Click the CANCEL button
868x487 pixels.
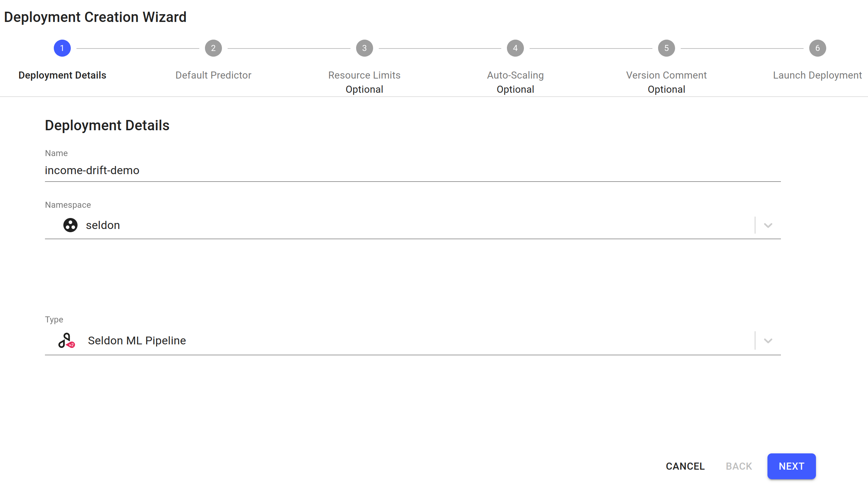[x=685, y=466]
